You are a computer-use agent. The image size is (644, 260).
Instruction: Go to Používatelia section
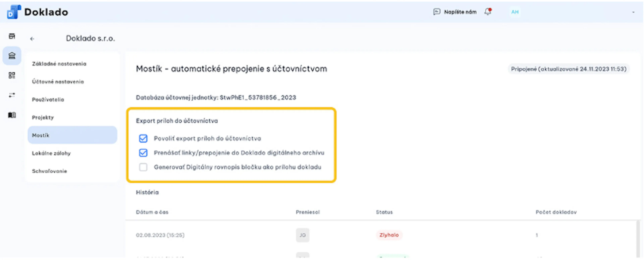pos(48,100)
